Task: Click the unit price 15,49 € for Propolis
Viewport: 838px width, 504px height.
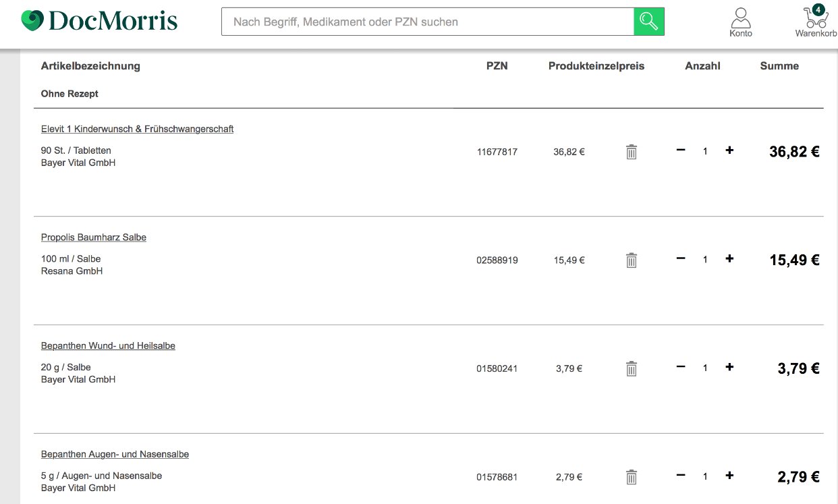Action: [x=569, y=260]
